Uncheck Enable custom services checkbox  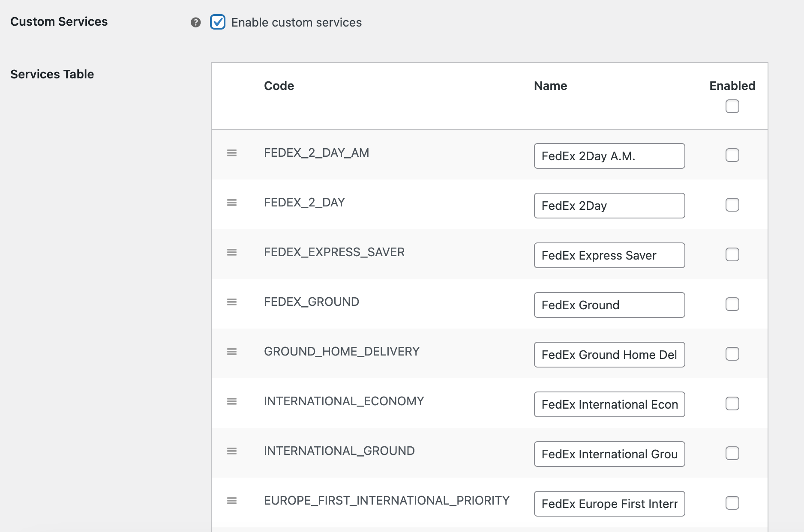[218, 22]
